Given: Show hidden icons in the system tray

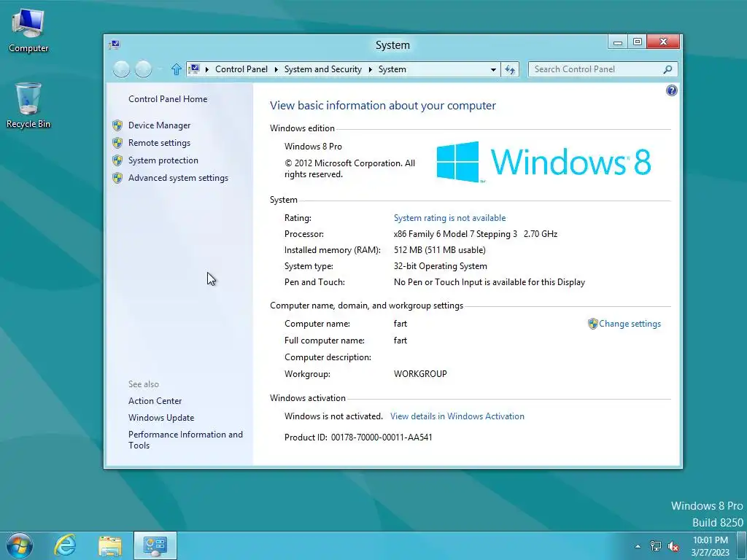Looking at the screenshot, I should tap(638, 546).
